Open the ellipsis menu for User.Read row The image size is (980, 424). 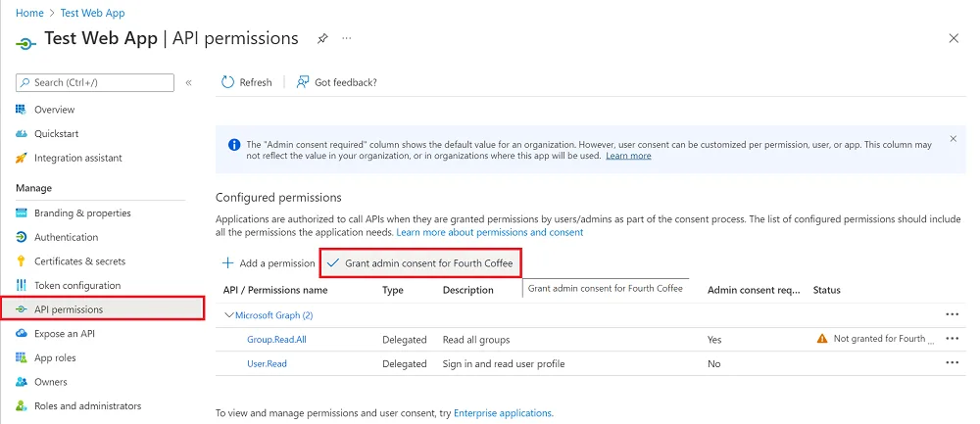(x=952, y=362)
